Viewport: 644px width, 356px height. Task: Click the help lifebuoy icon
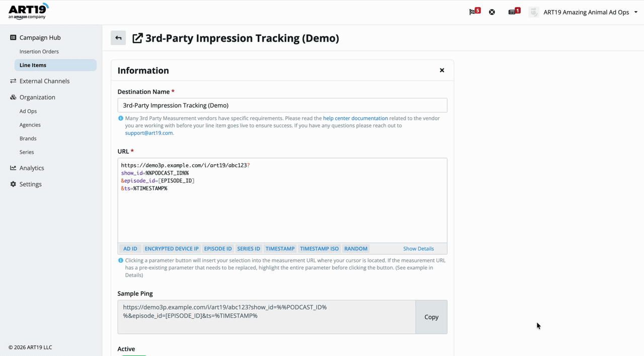coord(492,12)
